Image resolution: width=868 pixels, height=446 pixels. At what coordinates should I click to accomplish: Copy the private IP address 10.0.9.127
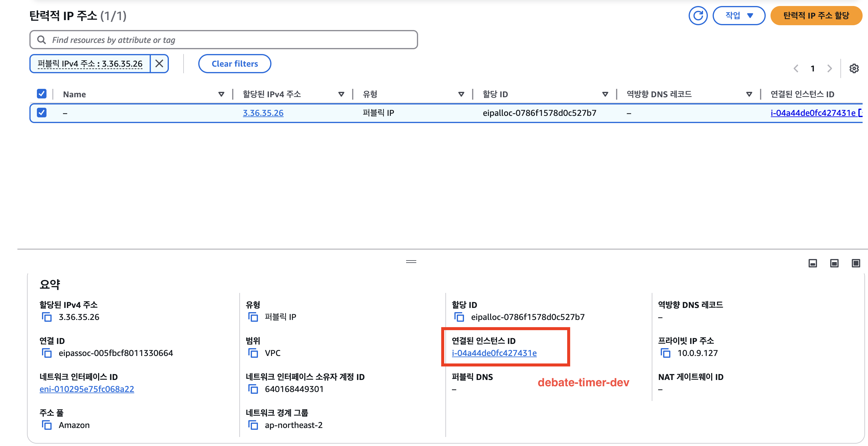point(666,353)
